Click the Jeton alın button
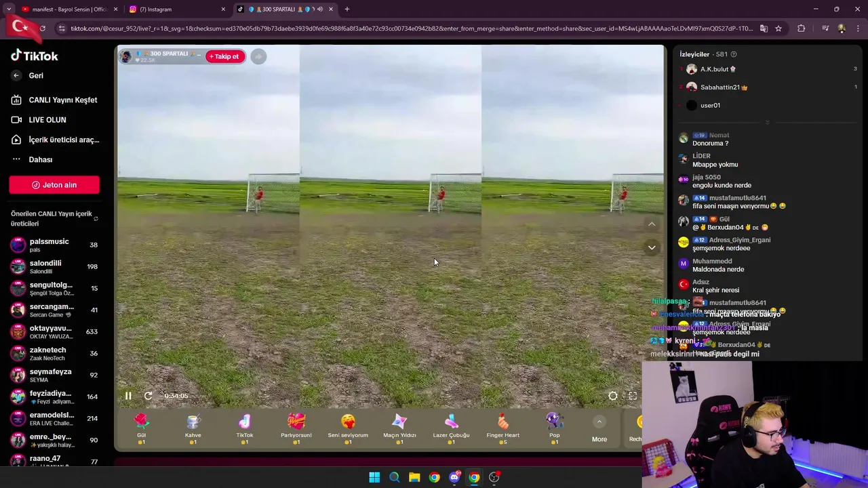 tap(54, 185)
